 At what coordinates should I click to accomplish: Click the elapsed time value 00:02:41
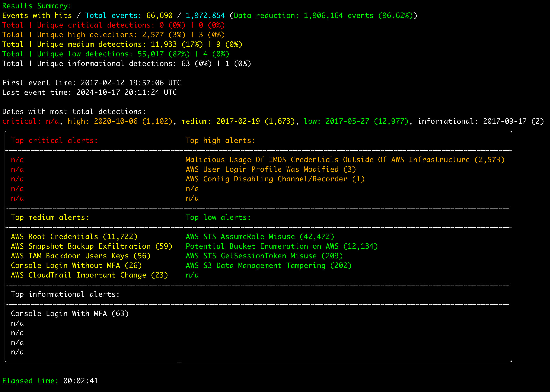point(81,381)
